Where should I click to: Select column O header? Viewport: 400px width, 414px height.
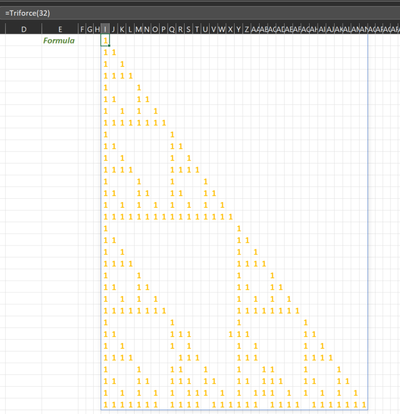click(x=155, y=29)
